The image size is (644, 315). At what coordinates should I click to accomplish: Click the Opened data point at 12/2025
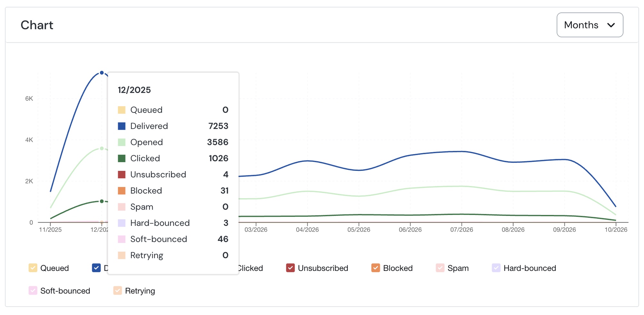click(x=102, y=148)
